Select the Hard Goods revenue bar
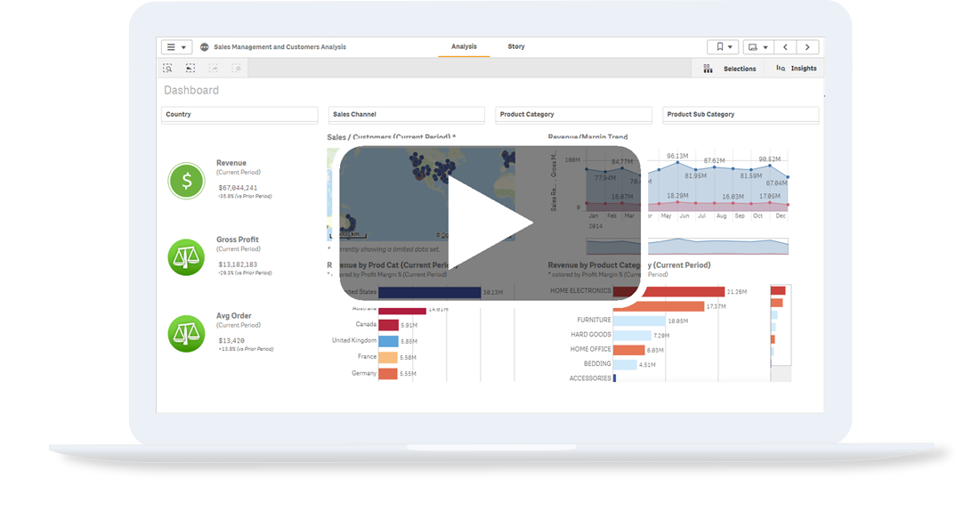The width and height of the screenshot is (980, 528). pyautogui.click(x=632, y=336)
